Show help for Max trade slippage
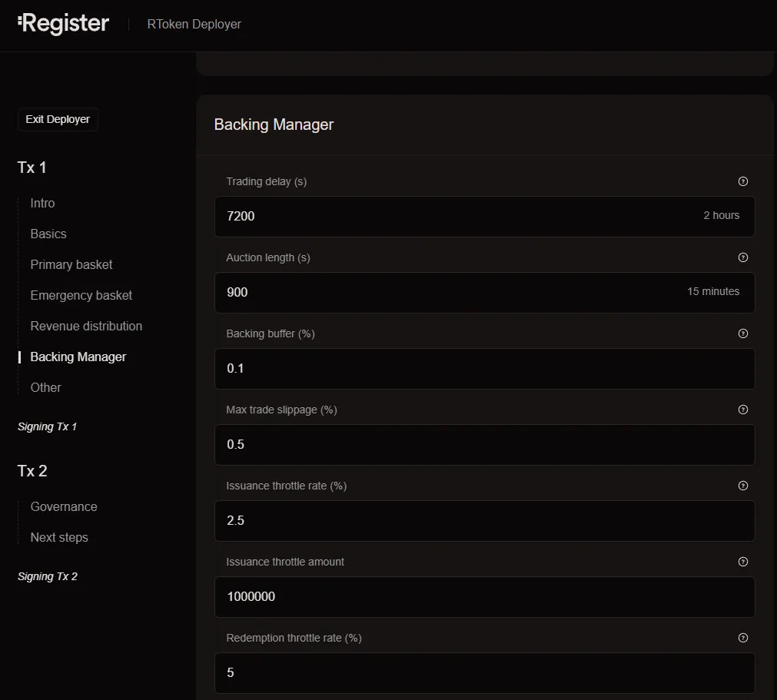Screen dimensions: 777x700 [x=742, y=410]
